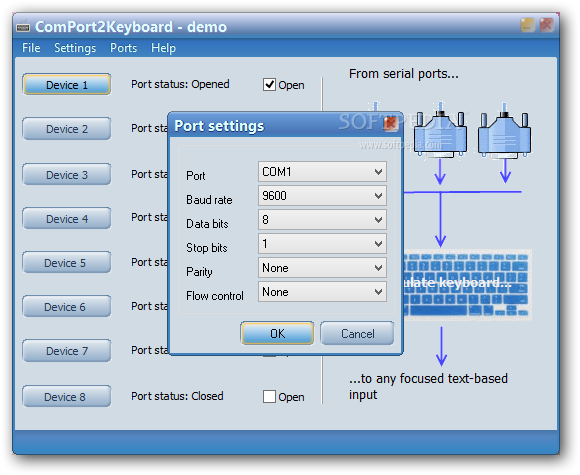Select the Device 8 button
Image resolution: width=580 pixels, height=475 pixels.
(x=67, y=397)
